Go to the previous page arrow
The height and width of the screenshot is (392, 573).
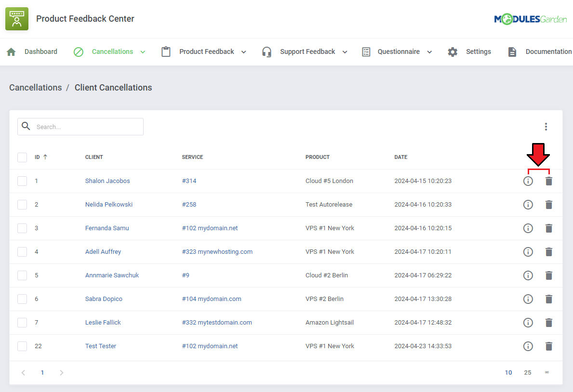[24, 373]
